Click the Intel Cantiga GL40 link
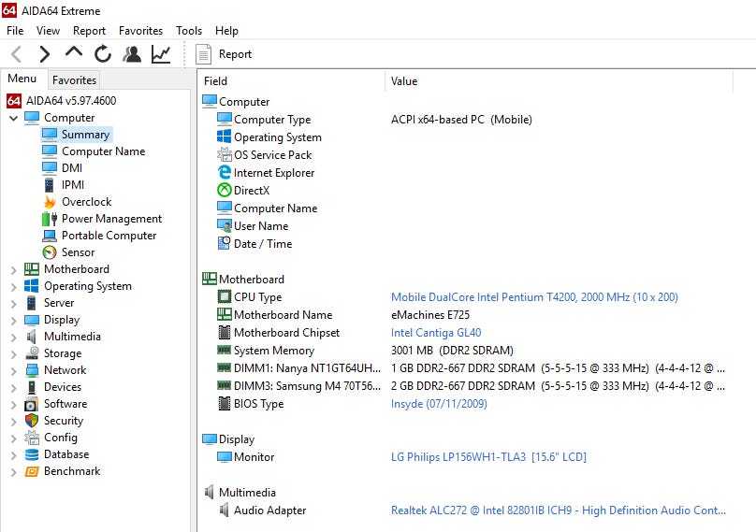Viewport: 756px width, 532px height. point(435,333)
